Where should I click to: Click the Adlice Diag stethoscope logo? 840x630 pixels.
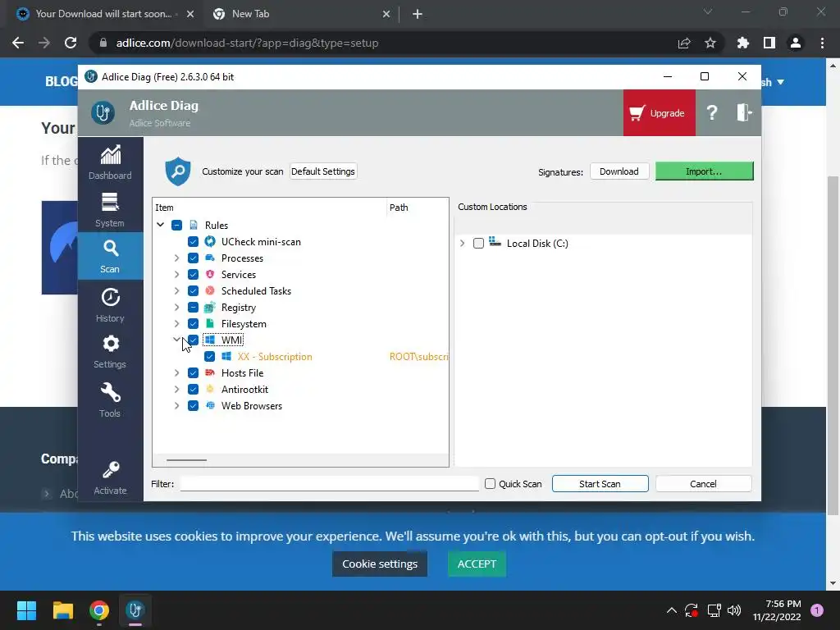coord(103,112)
